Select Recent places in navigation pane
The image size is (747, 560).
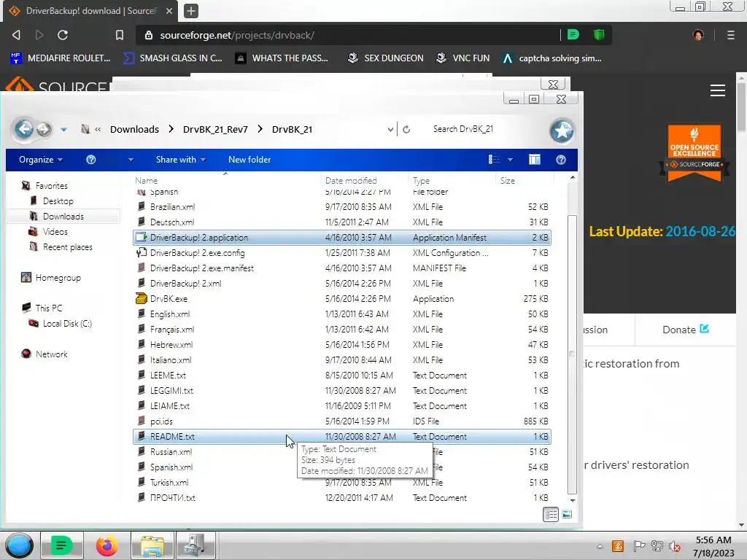pyautogui.click(x=68, y=246)
